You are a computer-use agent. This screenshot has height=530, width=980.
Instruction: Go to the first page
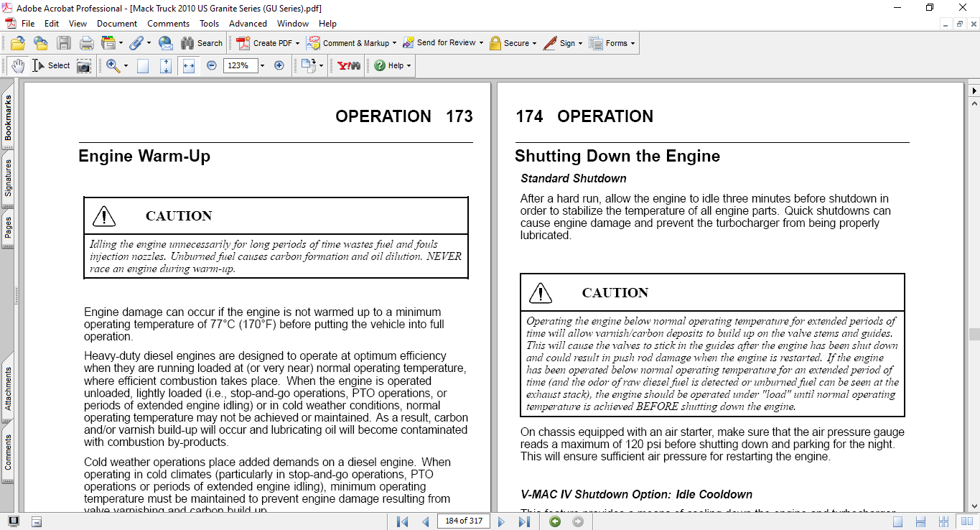pos(402,521)
